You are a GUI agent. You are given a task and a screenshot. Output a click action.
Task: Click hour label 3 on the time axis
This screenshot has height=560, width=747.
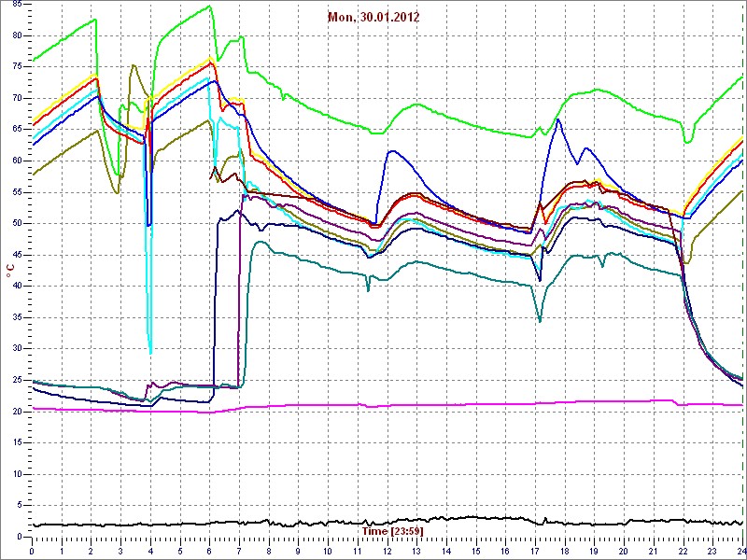point(120,551)
